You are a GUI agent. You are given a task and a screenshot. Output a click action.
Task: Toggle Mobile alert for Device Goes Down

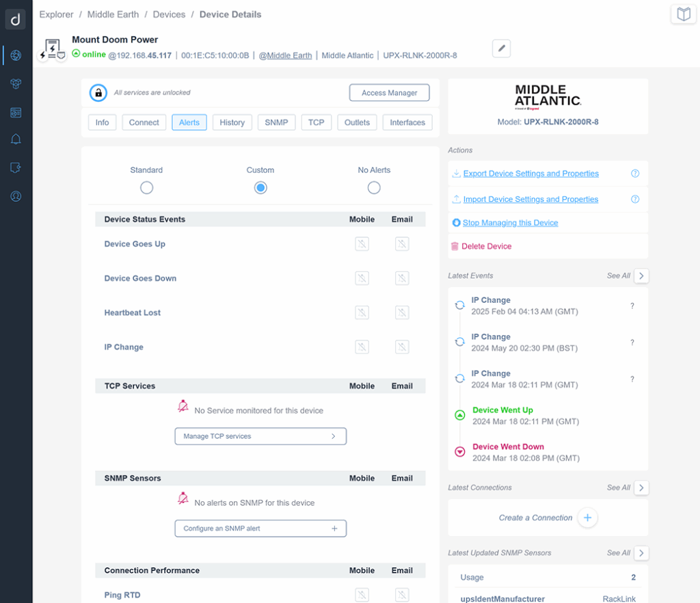click(x=362, y=278)
